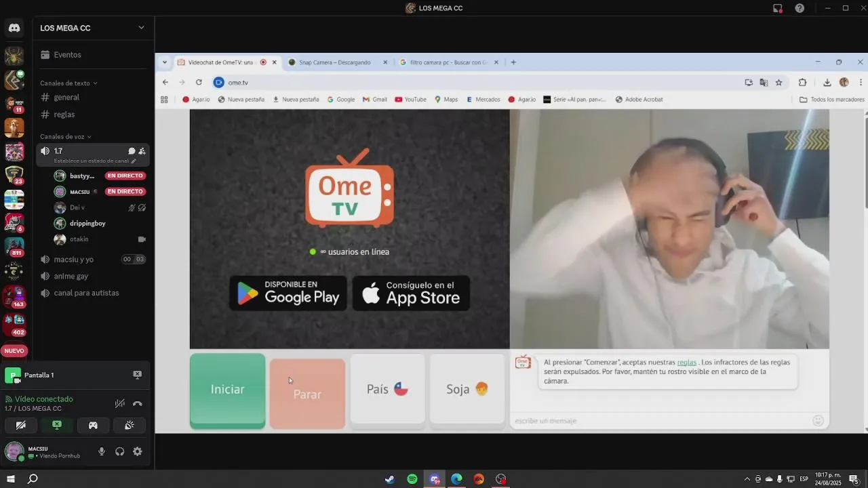Viewport: 868px width, 488px height.
Task: Go back in the browser
Action: pyautogui.click(x=165, y=82)
